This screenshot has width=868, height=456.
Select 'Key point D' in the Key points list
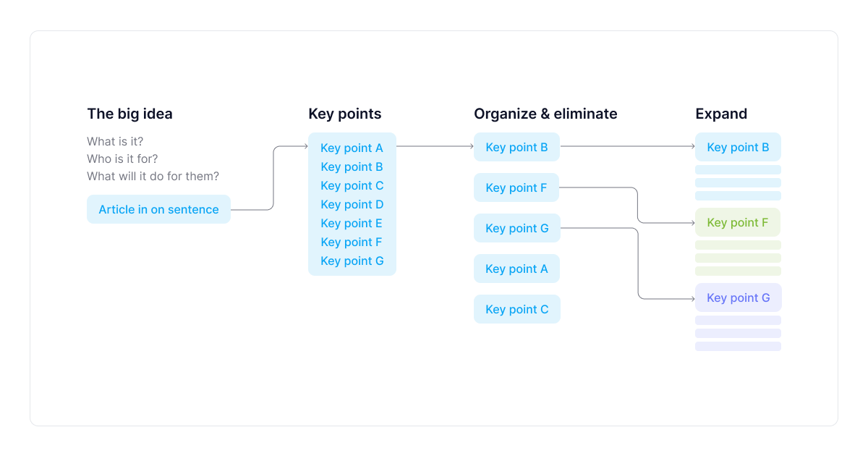(352, 205)
